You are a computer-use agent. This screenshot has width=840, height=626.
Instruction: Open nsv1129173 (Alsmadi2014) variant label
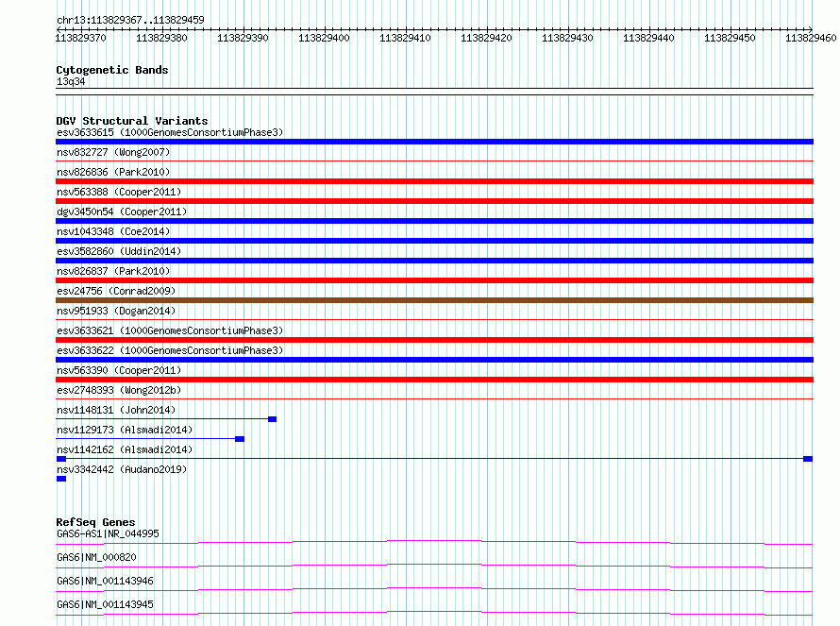click(x=125, y=430)
